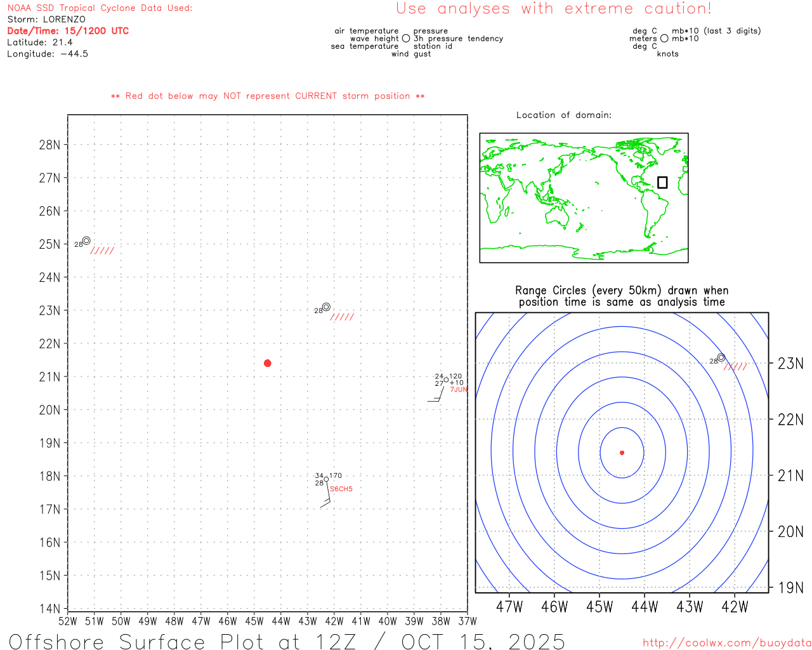Click the 52W longitude label on main map
812x650 pixels.
[67, 621]
